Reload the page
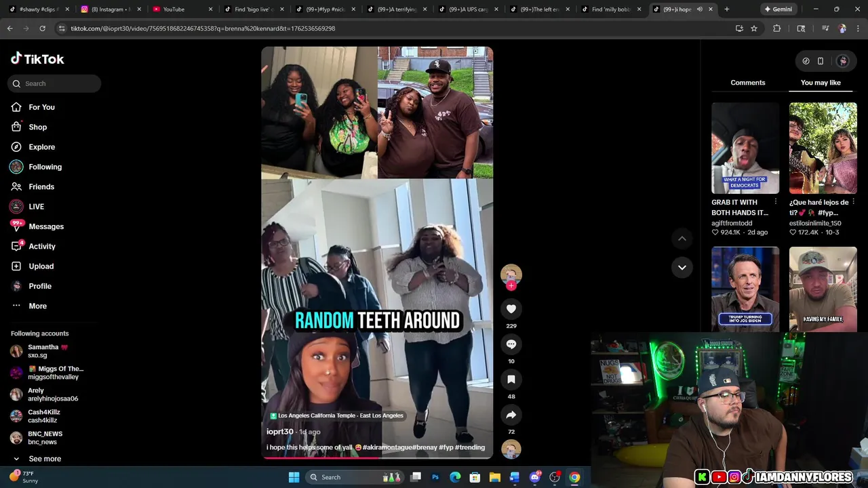868x488 pixels. tap(42, 28)
